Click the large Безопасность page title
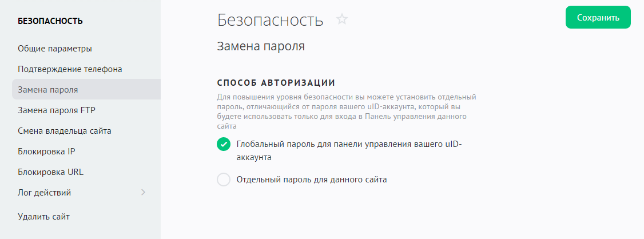644x239 pixels. point(270,20)
